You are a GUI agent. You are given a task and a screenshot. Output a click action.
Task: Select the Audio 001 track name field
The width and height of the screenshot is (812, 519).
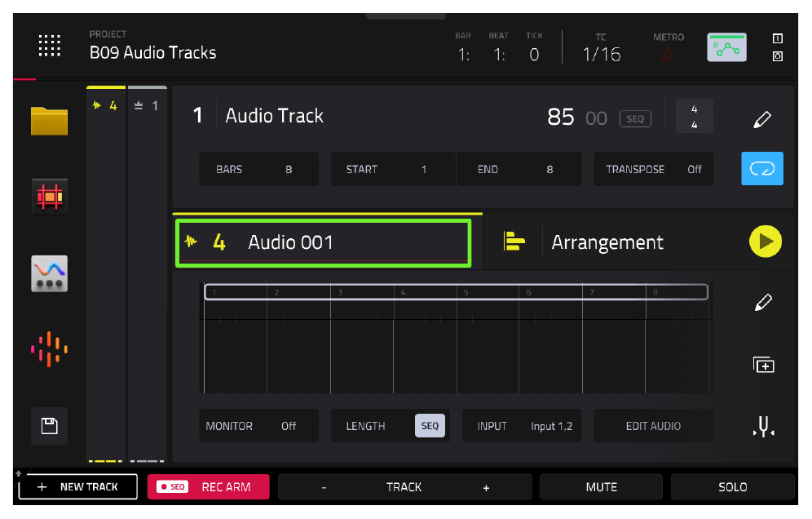click(323, 242)
